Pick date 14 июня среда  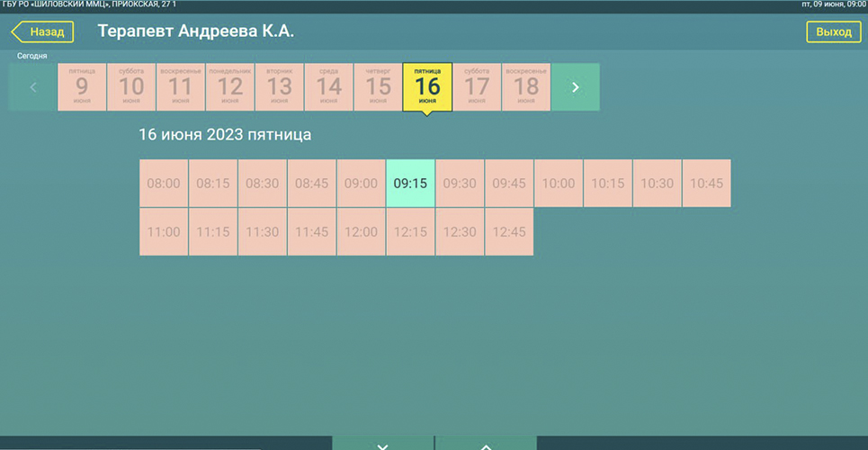pyautogui.click(x=329, y=87)
